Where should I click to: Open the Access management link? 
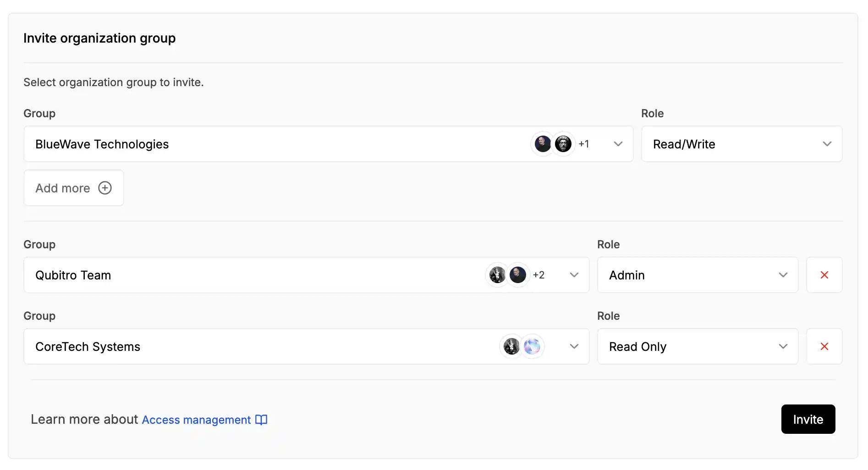tap(196, 420)
